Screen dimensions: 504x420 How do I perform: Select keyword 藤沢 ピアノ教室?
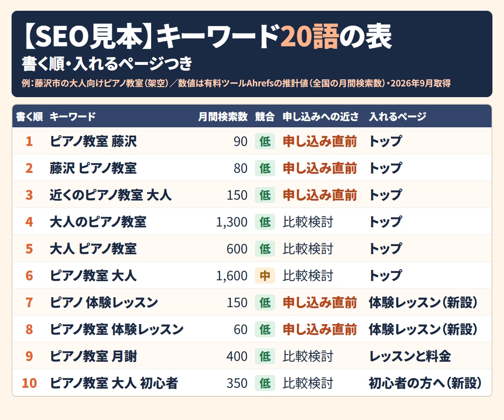tap(93, 168)
